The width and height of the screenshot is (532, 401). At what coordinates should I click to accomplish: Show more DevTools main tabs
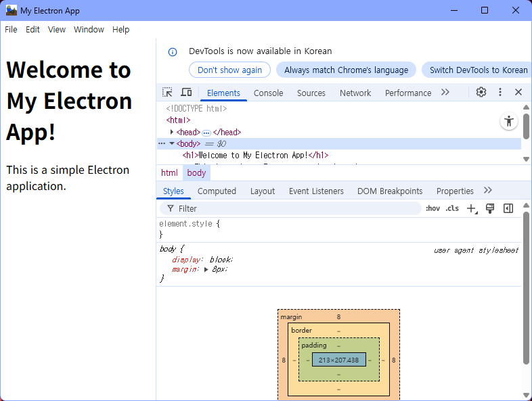click(445, 93)
